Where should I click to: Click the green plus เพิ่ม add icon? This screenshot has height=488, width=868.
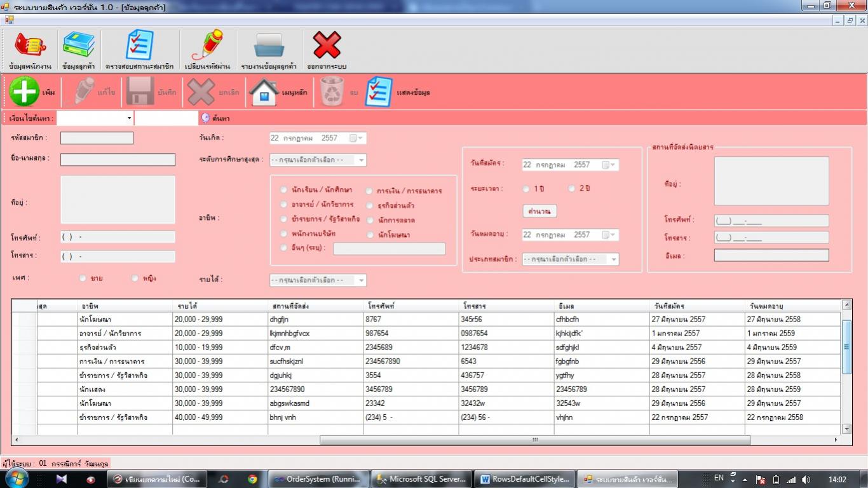pos(25,91)
